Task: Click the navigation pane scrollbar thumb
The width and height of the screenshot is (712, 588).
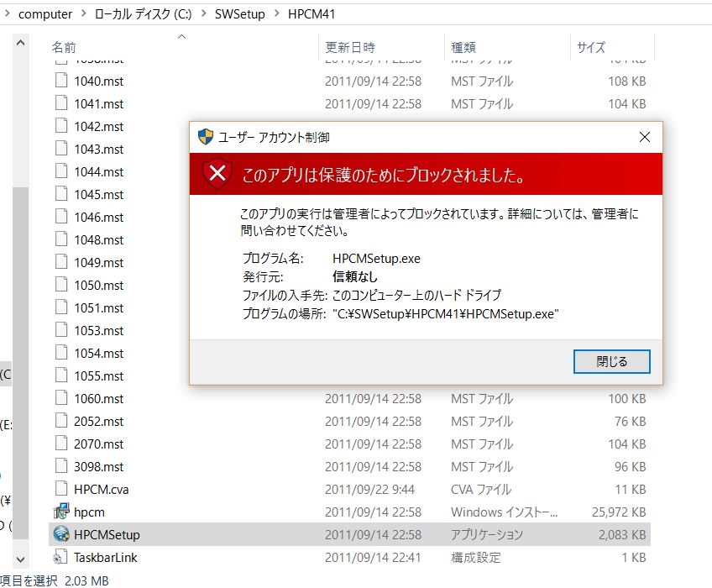Action: coord(20,363)
